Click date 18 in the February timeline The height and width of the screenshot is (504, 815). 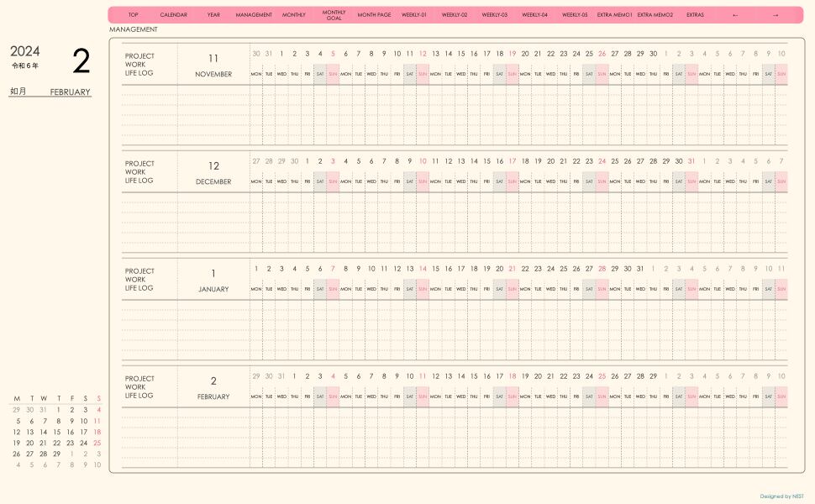pos(513,376)
